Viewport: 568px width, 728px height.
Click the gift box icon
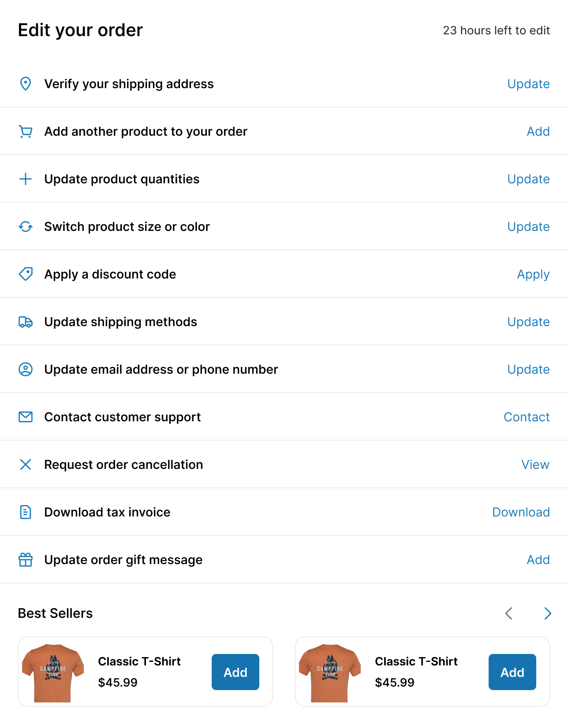coord(26,560)
